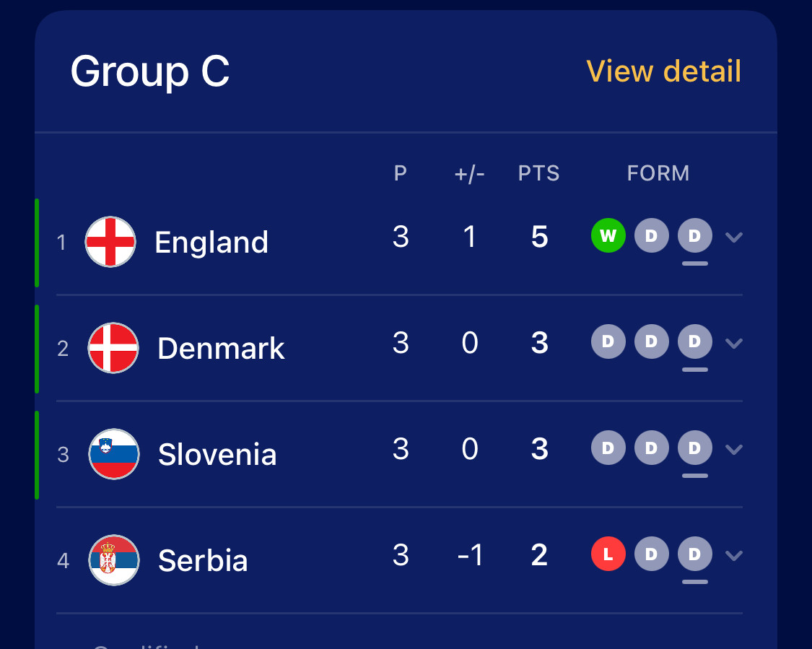The image size is (812, 649).
Task: Open the View detail link
Action: pos(663,71)
